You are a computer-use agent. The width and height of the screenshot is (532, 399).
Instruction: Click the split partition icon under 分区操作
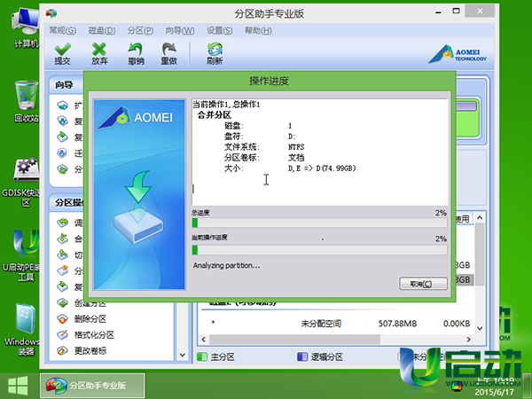coord(62,254)
